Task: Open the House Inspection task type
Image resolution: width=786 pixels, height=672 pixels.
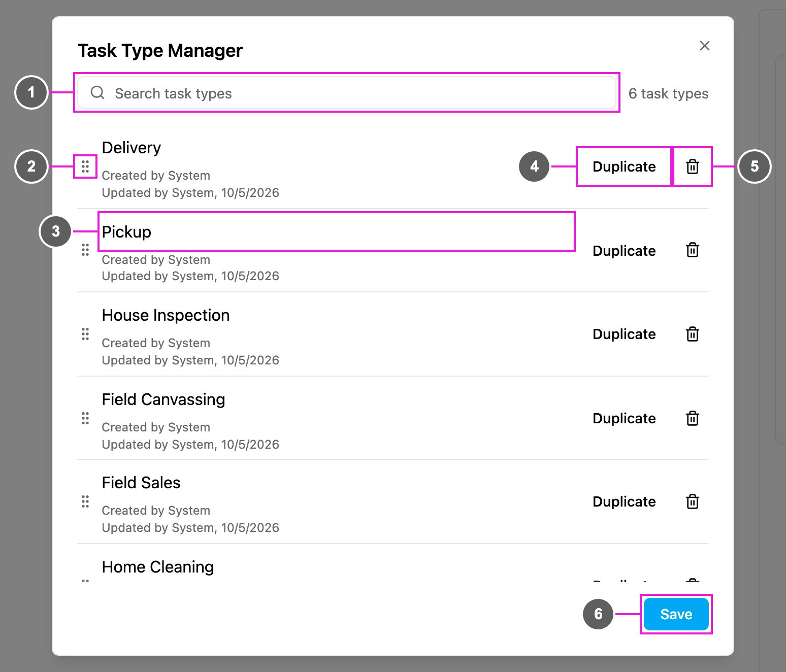Action: tap(166, 315)
